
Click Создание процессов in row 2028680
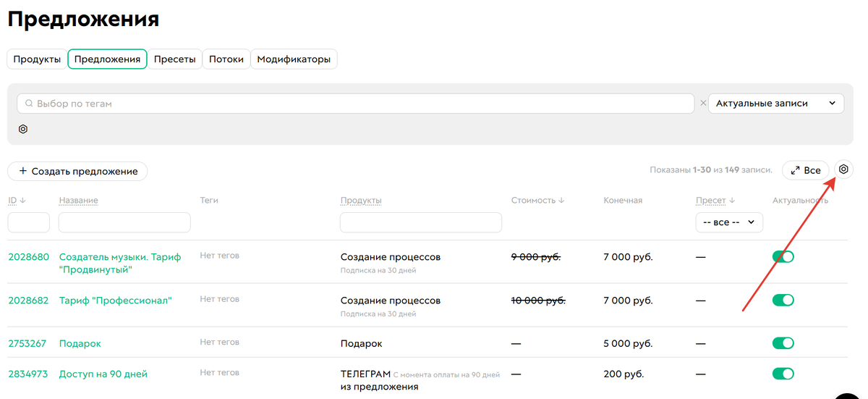pos(391,257)
